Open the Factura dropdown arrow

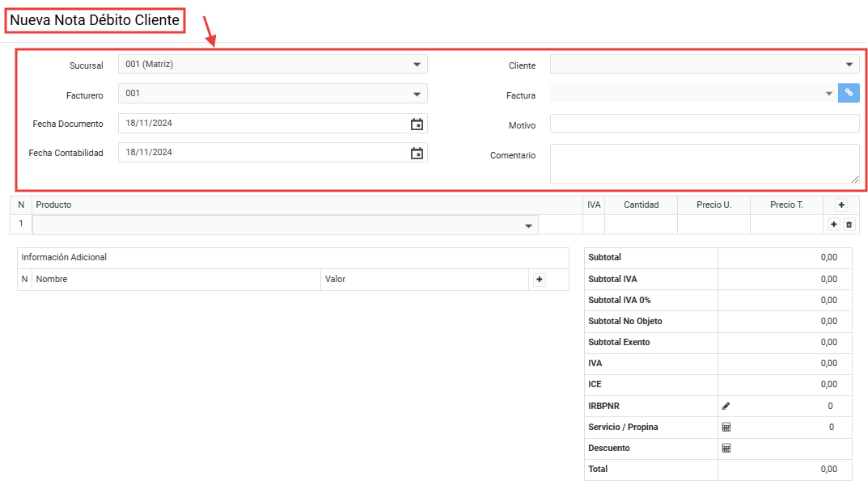click(828, 94)
